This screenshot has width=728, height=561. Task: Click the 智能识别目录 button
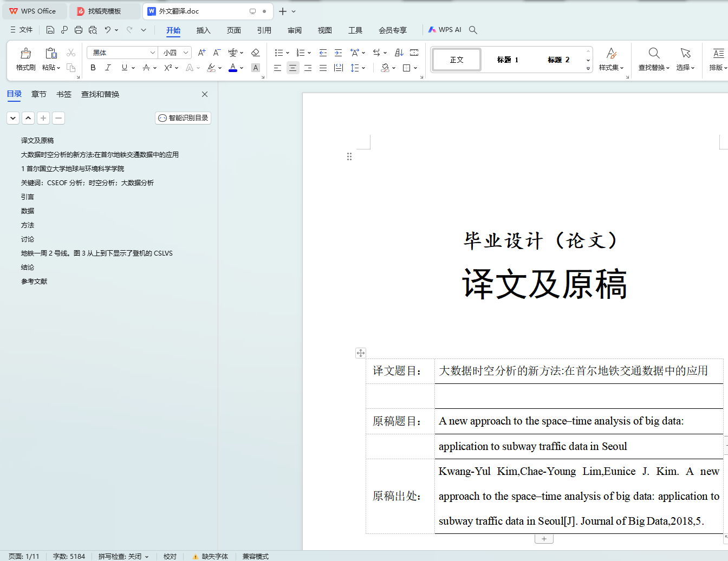coord(183,118)
